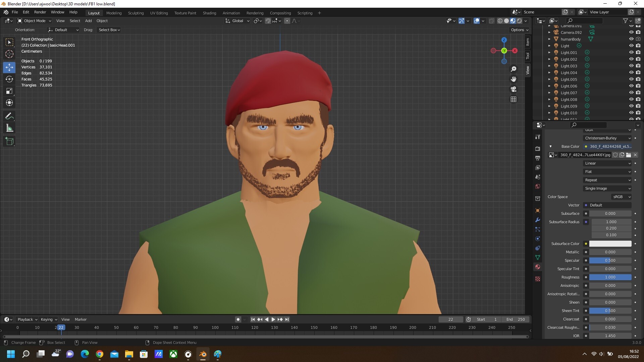Jump to end frame in timeline

287,319
